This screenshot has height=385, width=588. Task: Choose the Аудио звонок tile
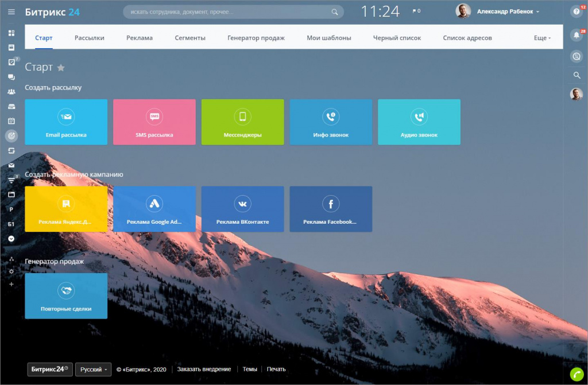(419, 122)
